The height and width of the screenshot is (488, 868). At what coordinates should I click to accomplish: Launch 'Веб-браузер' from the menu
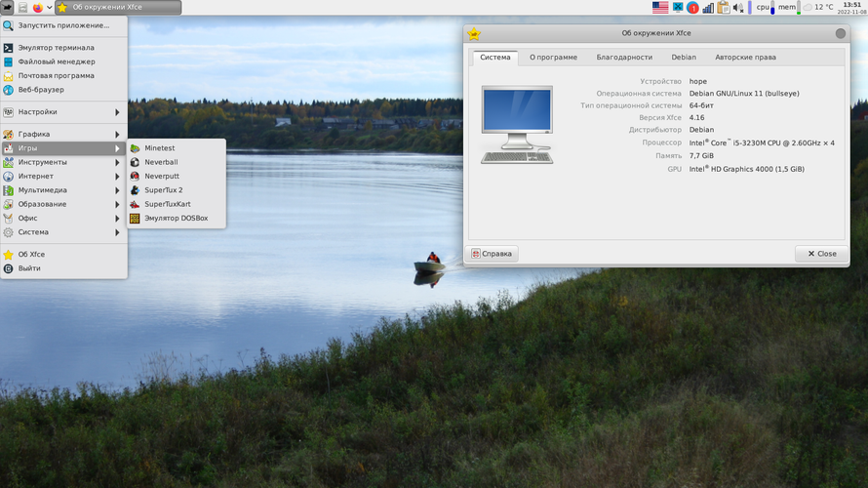63,90
